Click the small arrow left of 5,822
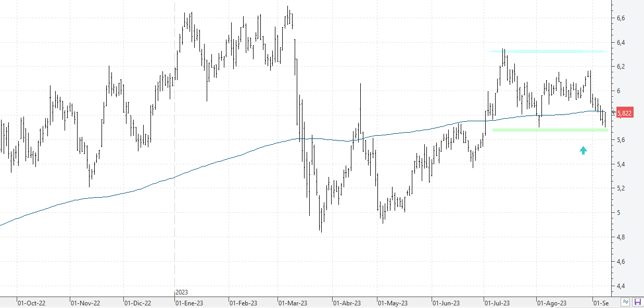This screenshot has height=308, width=644. coord(613,112)
